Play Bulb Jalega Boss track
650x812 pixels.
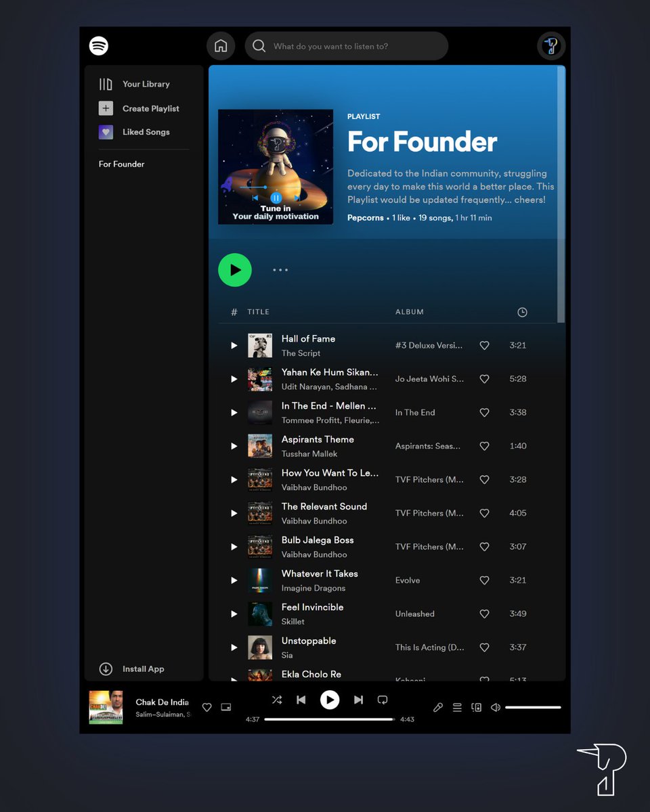234,547
